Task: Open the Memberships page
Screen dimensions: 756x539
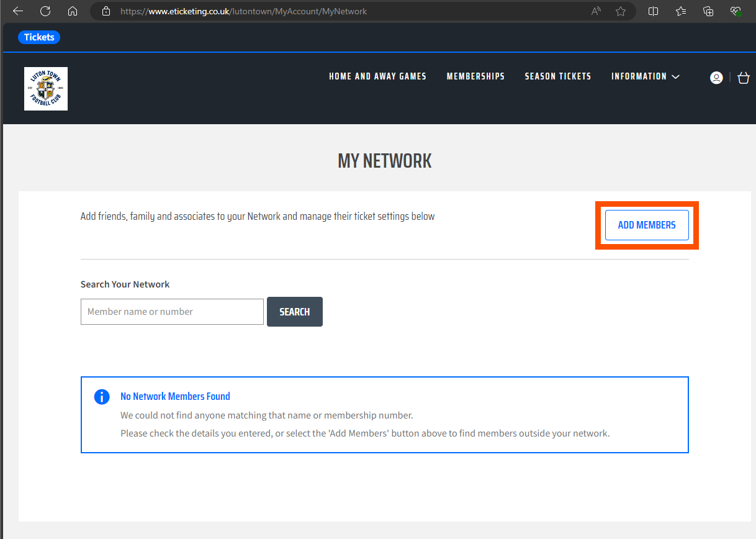Action: click(x=475, y=76)
